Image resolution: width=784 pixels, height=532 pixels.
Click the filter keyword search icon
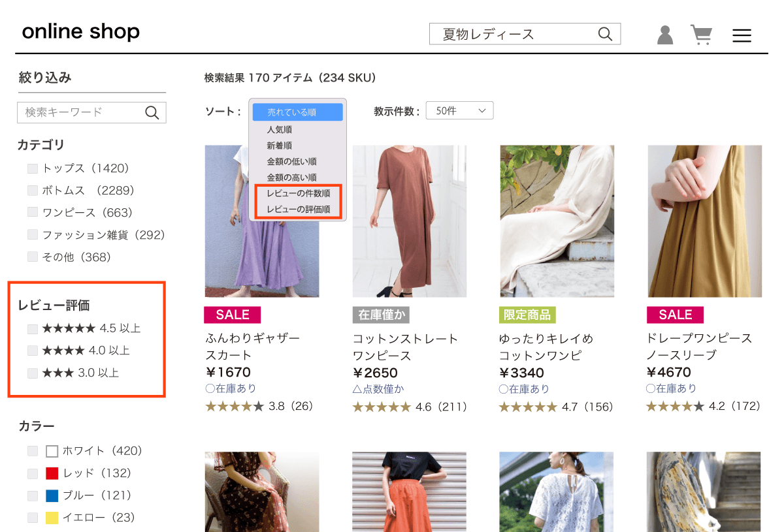[x=152, y=113]
